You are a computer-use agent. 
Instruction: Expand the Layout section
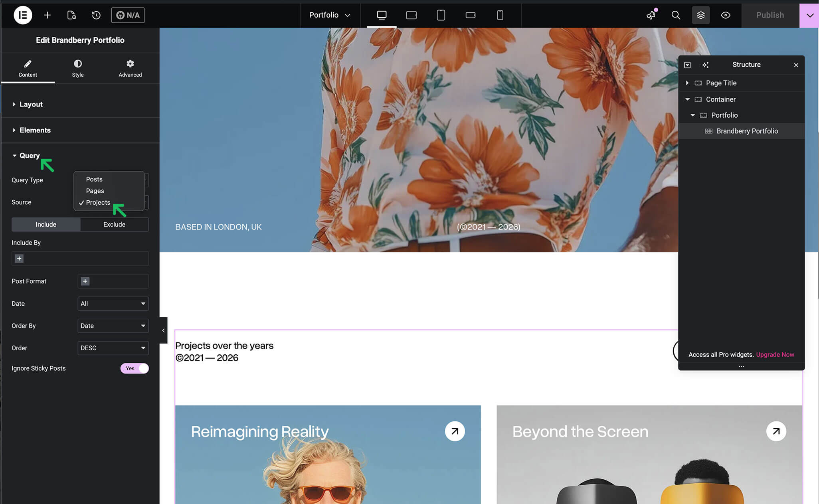[31, 104]
